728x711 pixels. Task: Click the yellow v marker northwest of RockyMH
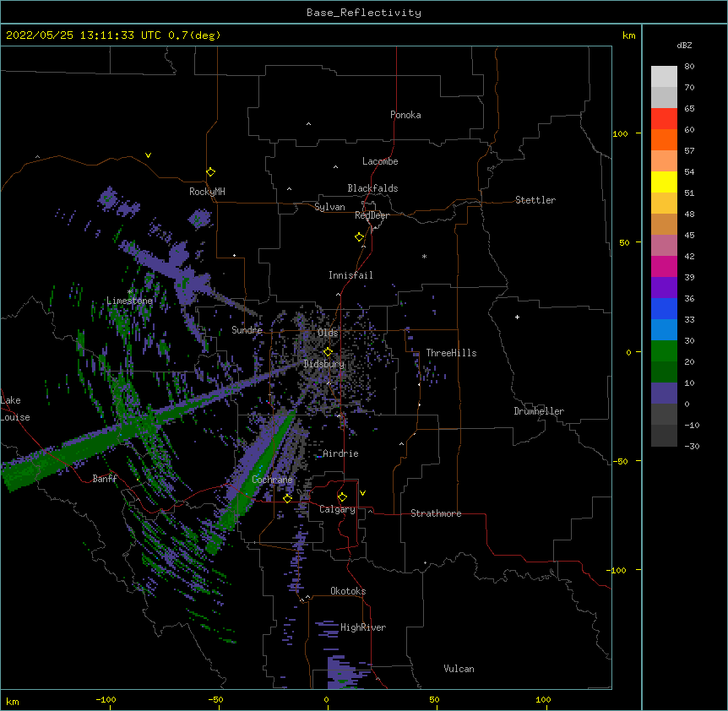click(x=148, y=155)
